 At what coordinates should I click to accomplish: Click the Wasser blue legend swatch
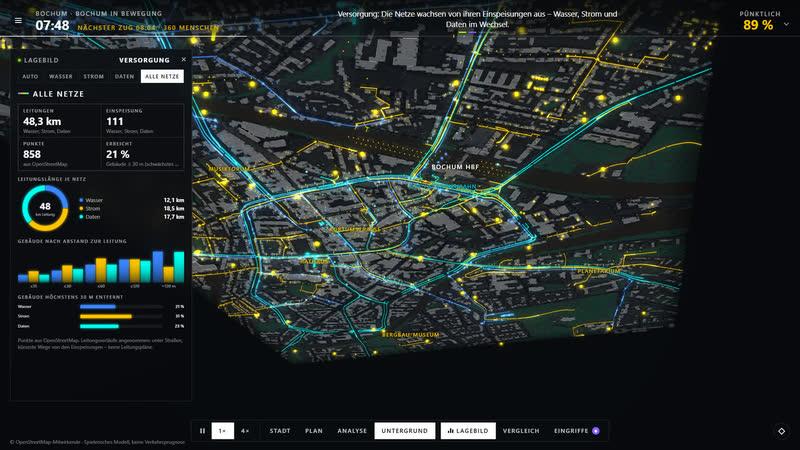click(x=81, y=200)
